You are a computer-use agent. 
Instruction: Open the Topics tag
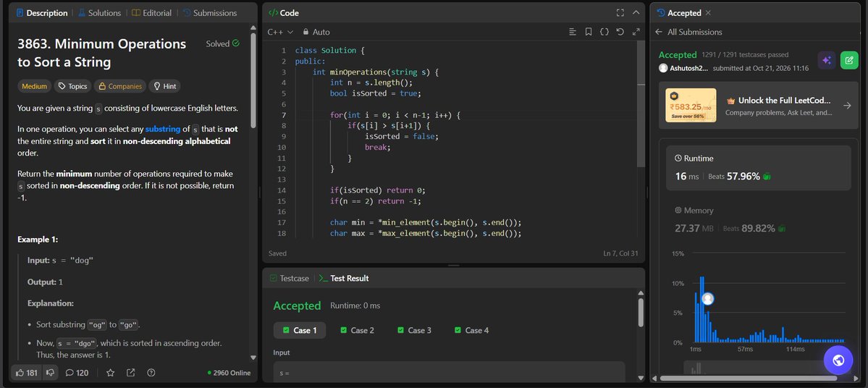72,86
